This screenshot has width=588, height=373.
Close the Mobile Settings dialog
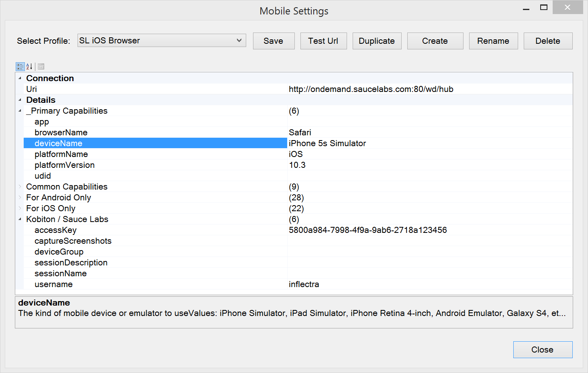click(x=543, y=350)
